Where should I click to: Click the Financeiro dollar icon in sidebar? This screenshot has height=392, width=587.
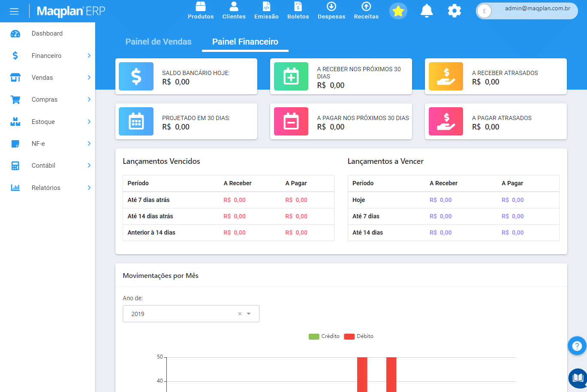coord(15,56)
